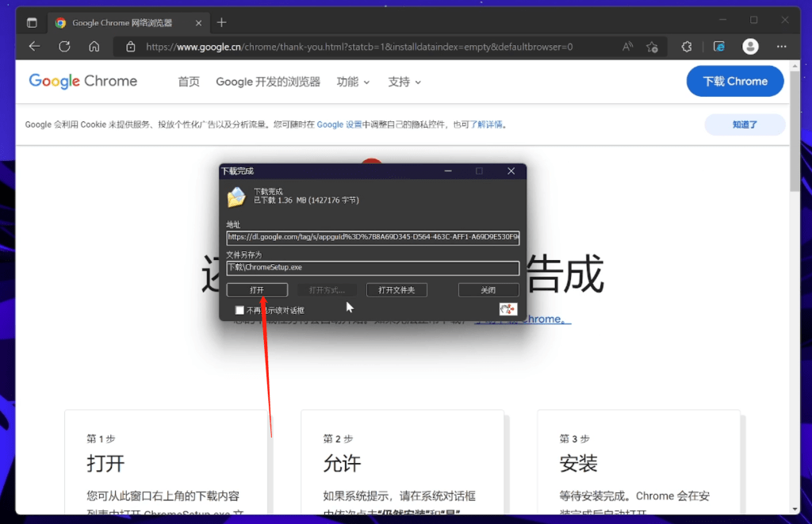Close the 下载完成 dialog with X
This screenshot has height=524, width=812.
[x=511, y=171]
